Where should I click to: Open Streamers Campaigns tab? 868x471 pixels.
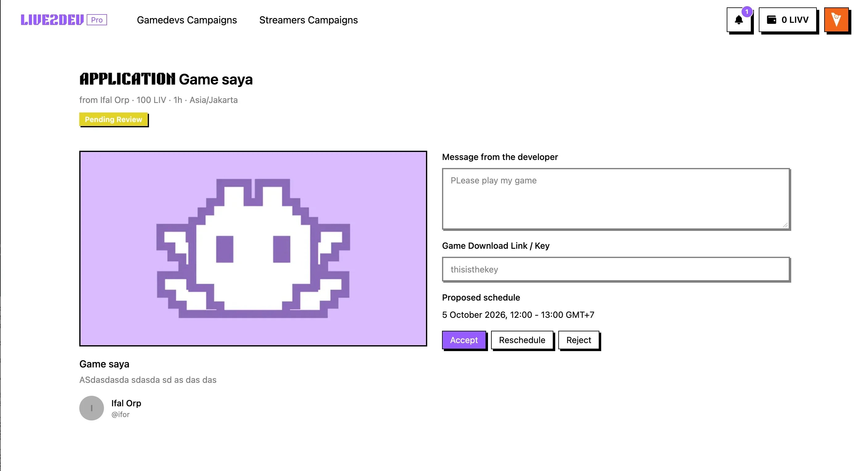coord(308,20)
